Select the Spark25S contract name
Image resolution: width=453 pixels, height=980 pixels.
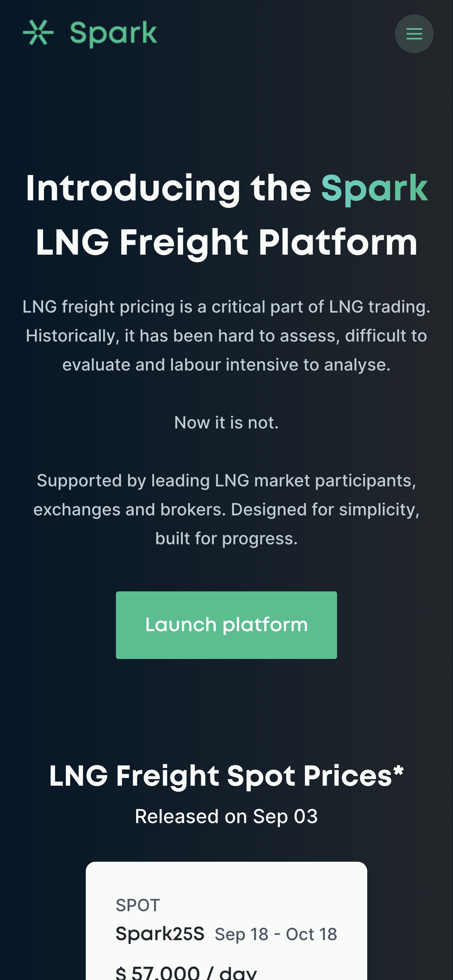[160, 934]
